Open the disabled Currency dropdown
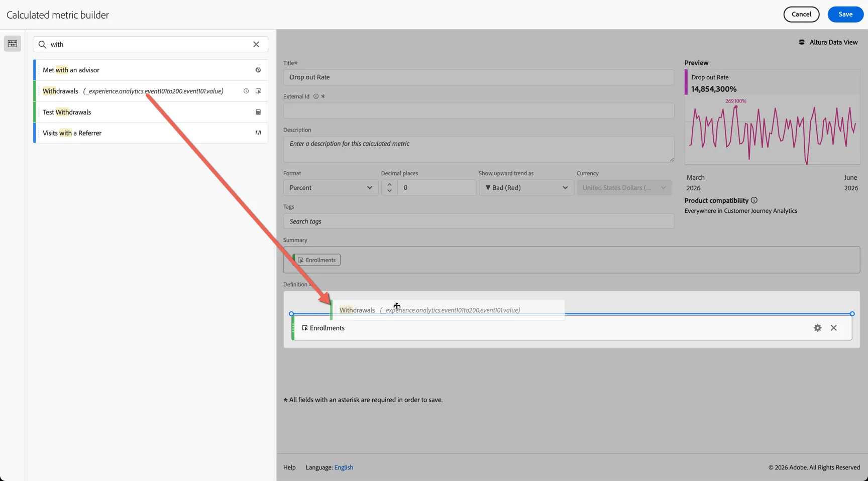Viewport: 868px width, 481px height. pos(624,188)
